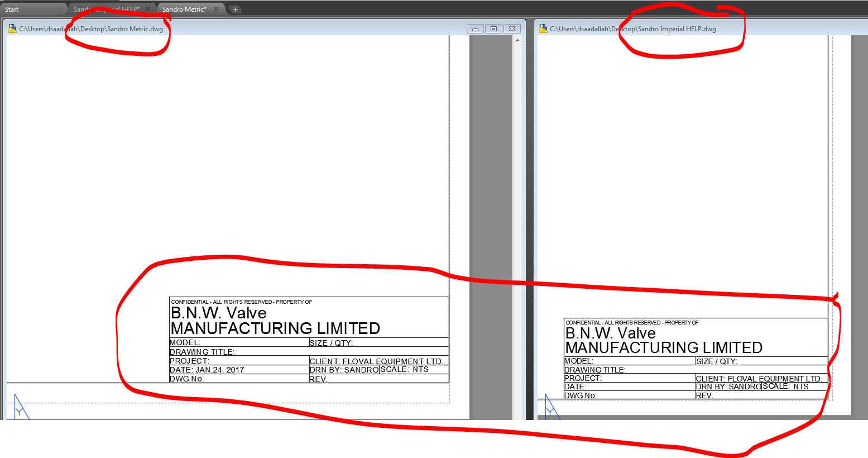Viewport: 868px width, 458px height.
Task: Click the DWG icon on Sandro Metric title bar
Action: point(12,28)
